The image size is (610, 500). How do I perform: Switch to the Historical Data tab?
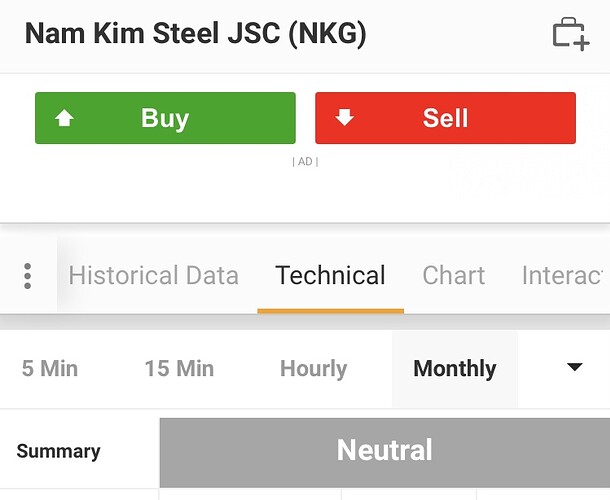153,276
